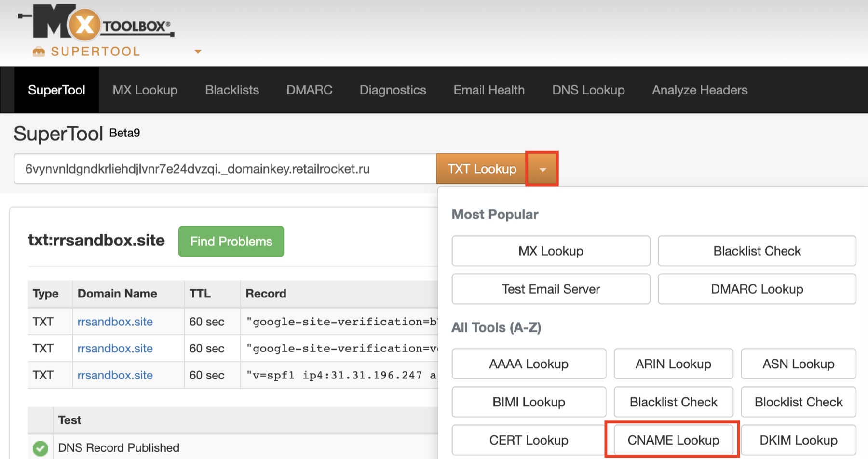Select the Diagnostics tab
This screenshot has width=868, height=459.
coord(393,90)
